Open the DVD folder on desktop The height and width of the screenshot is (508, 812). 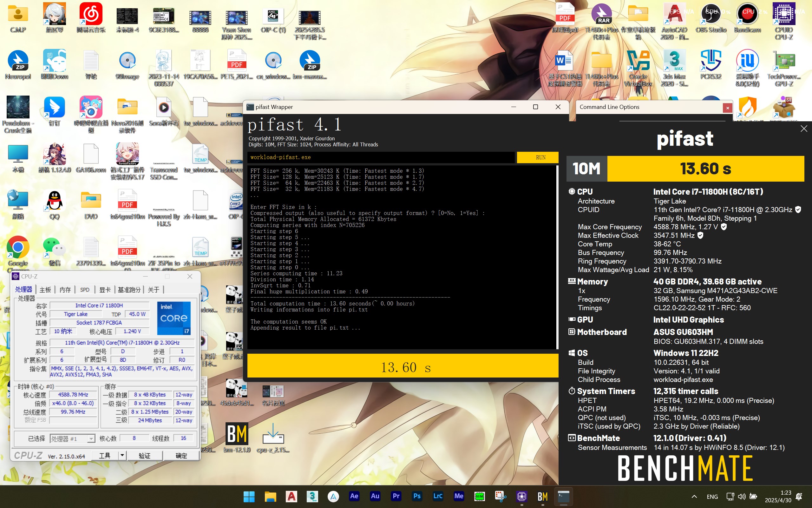pos(91,205)
